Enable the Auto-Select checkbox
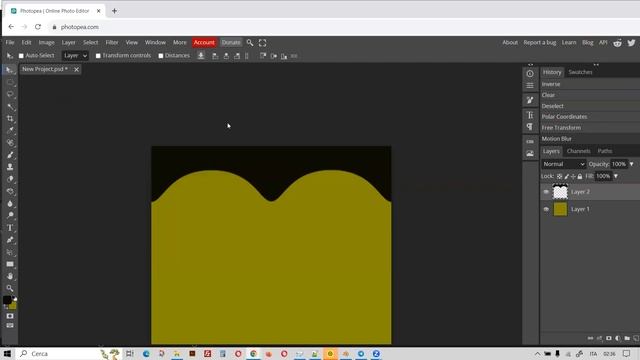The width and height of the screenshot is (640, 360). 21,56
